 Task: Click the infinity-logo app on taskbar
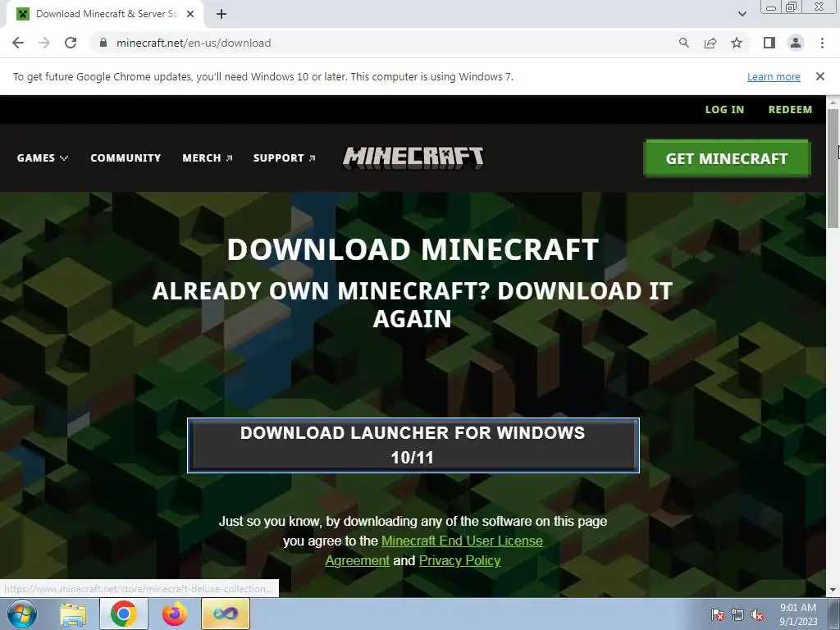tap(226, 614)
